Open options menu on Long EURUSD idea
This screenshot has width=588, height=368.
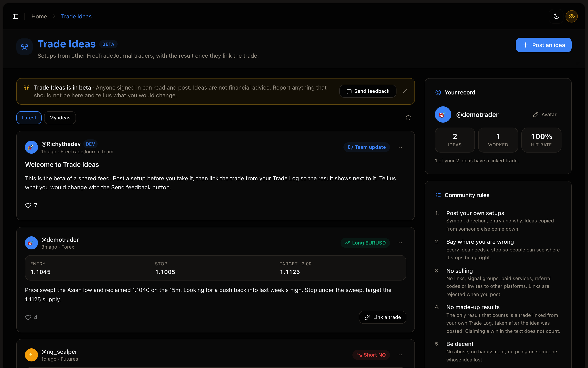(x=400, y=243)
